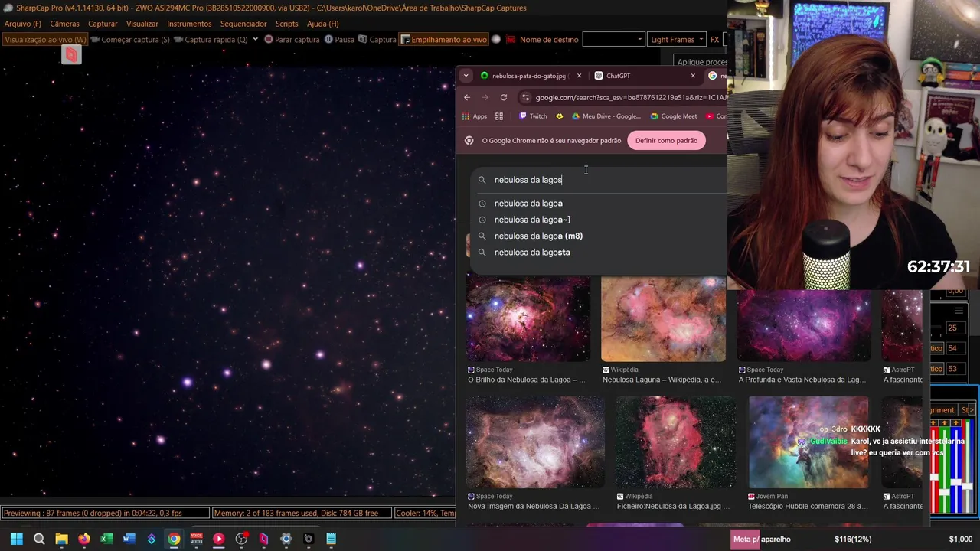The width and height of the screenshot is (980, 551).
Task: Open the Visualizar menu
Action: pos(142,24)
